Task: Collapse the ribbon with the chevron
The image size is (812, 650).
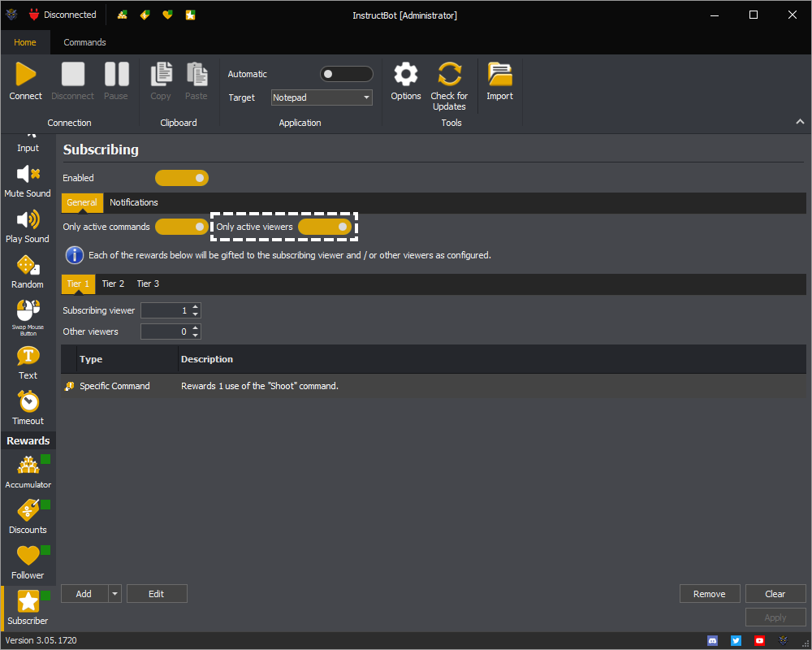Action: 800,122
